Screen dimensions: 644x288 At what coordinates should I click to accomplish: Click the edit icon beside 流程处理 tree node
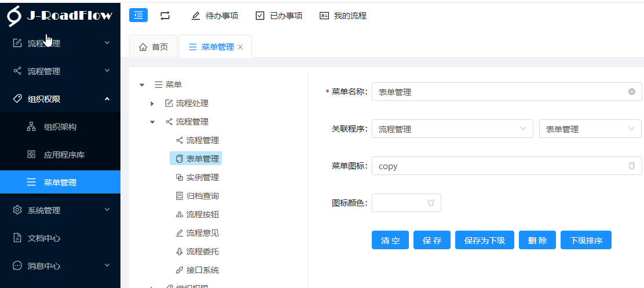[169, 103]
